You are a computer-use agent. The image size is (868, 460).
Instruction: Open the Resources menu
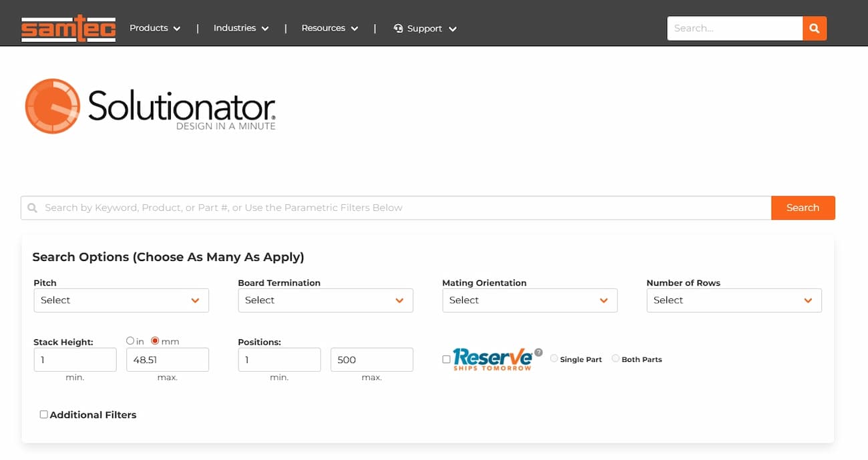click(x=330, y=28)
